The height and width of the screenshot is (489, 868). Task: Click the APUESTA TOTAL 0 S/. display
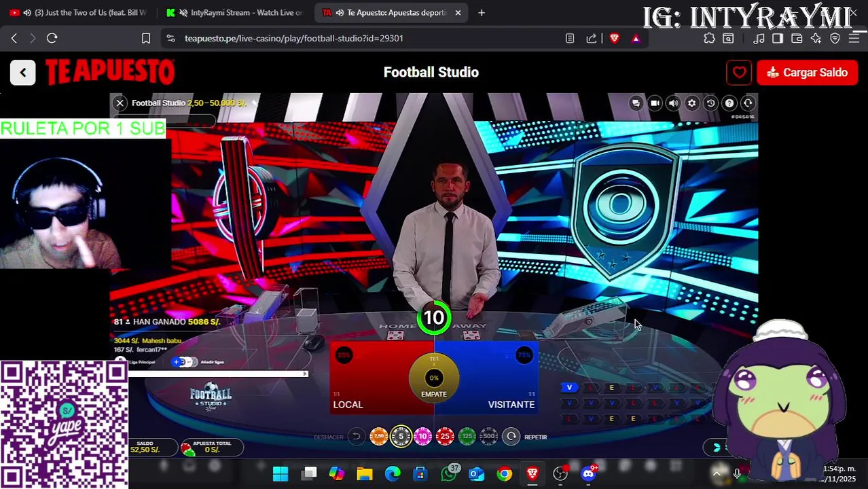(x=212, y=447)
